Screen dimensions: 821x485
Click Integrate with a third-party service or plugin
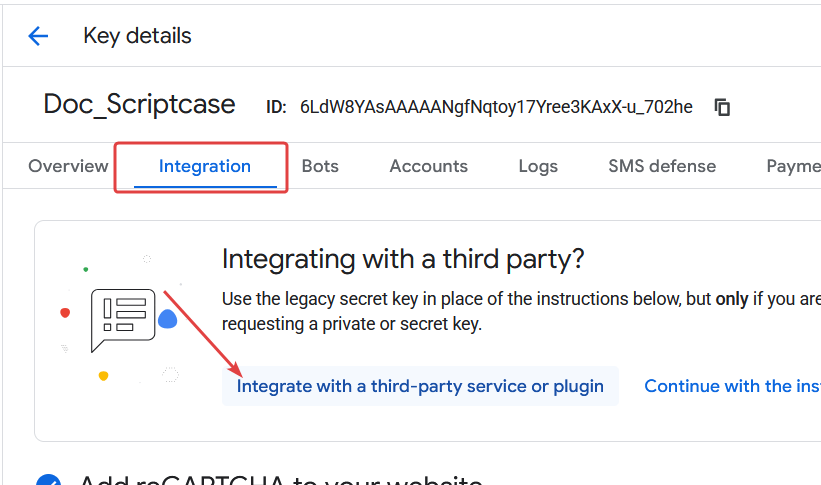pyautogui.click(x=420, y=386)
